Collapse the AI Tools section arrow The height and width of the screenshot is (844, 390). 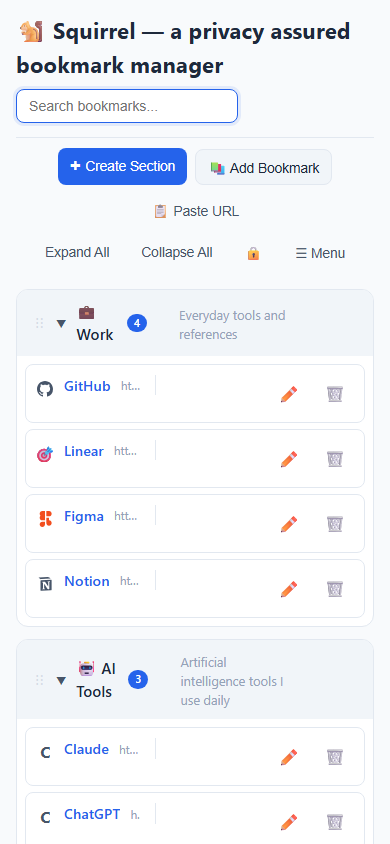(61, 680)
